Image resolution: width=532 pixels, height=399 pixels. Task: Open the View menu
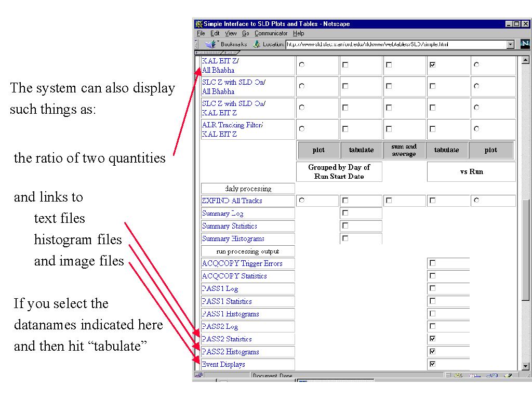click(x=231, y=33)
